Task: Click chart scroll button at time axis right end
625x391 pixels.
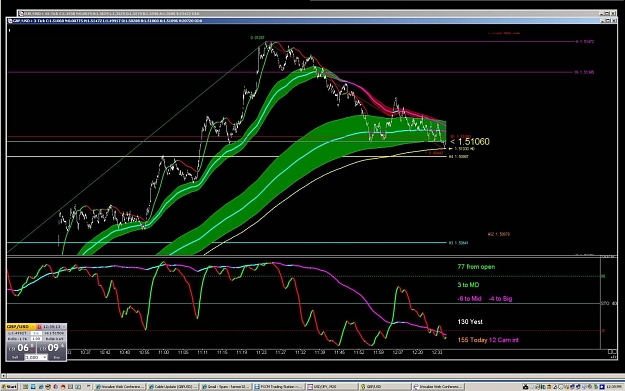Action: click(x=612, y=352)
